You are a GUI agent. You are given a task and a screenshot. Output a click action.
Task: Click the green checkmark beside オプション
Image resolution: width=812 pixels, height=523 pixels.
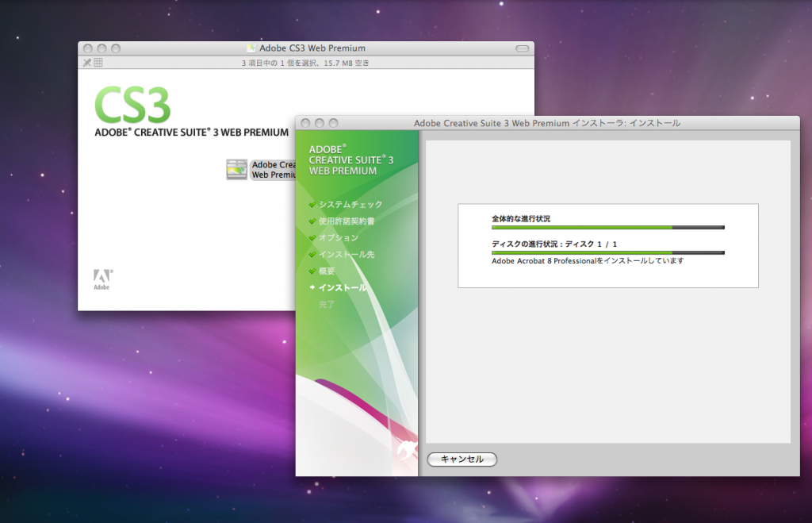(x=312, y=238)
